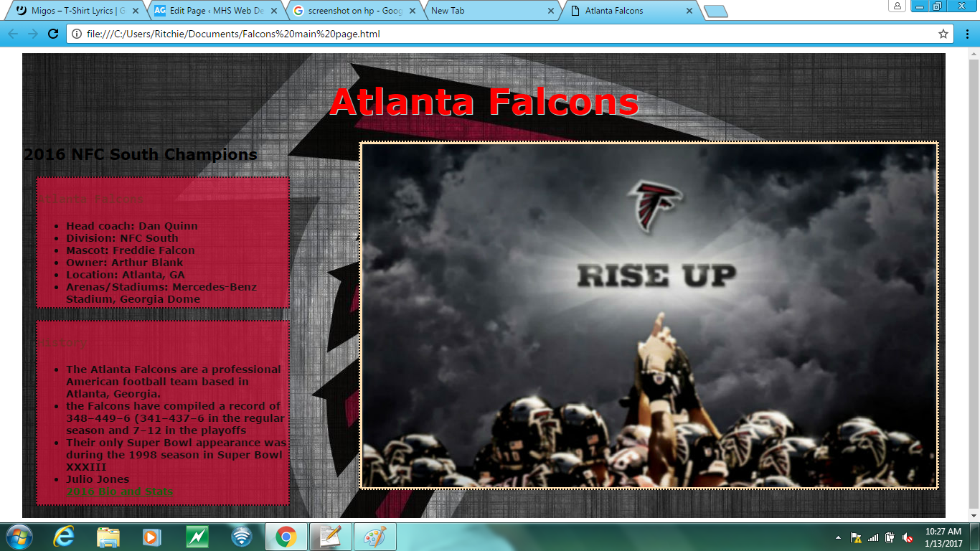Close the 'screenshot on hp' Google tab
This screenshot has height=551, width=980.
(413, 11)
